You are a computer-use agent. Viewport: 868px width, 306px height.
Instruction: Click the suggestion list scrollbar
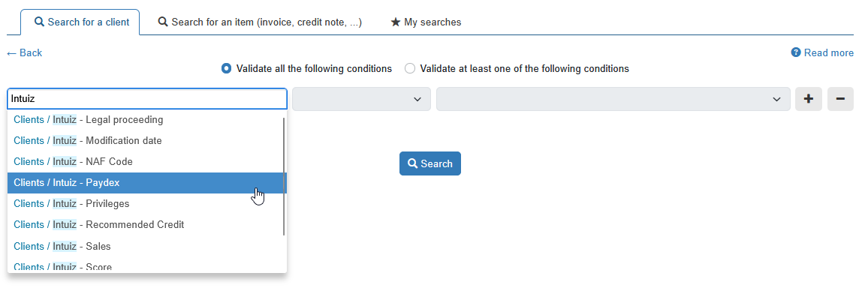(284, 176)
